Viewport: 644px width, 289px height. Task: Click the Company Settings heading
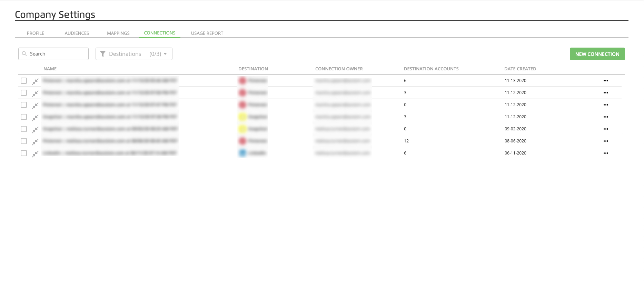55,14
